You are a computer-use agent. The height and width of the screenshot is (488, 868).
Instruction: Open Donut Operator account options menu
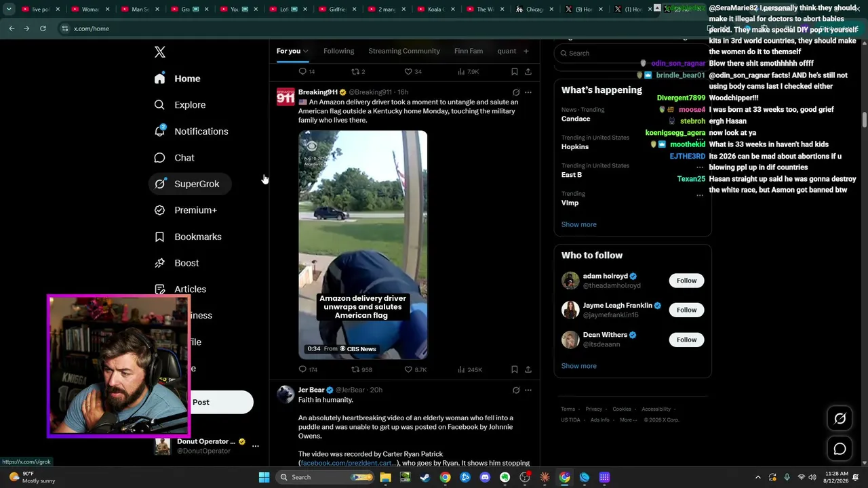click(256, 446)
